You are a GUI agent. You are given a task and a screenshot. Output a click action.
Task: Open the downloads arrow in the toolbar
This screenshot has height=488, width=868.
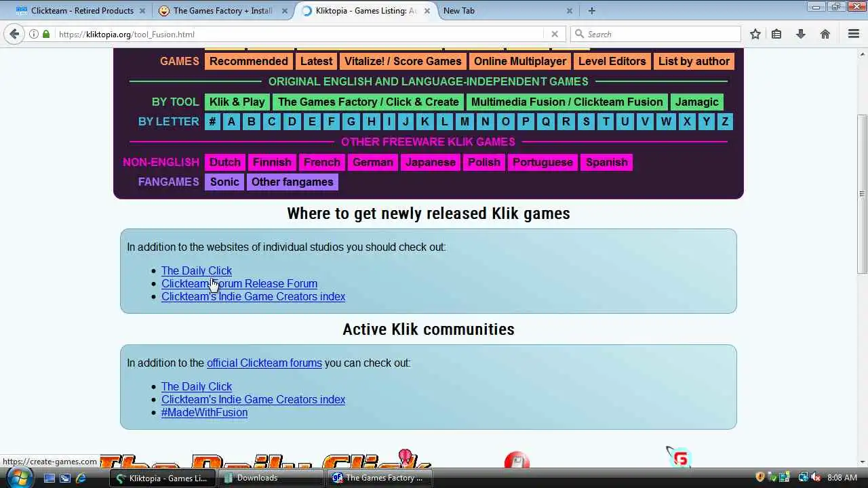tap(801, 34)
